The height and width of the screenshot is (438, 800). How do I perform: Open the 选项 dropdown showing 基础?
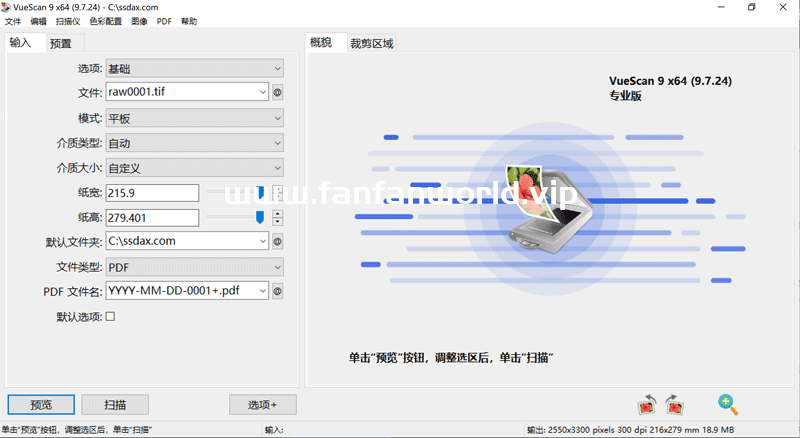pos(194,68)
